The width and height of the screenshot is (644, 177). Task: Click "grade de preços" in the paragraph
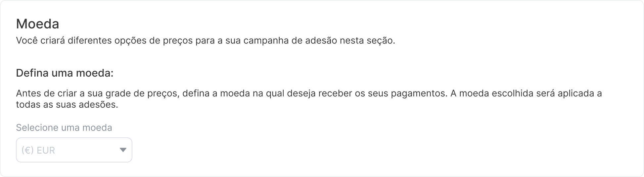tap(143, 93)
